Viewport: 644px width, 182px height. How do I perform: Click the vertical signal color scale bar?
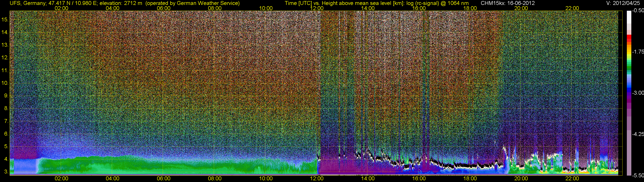point(629,93)
